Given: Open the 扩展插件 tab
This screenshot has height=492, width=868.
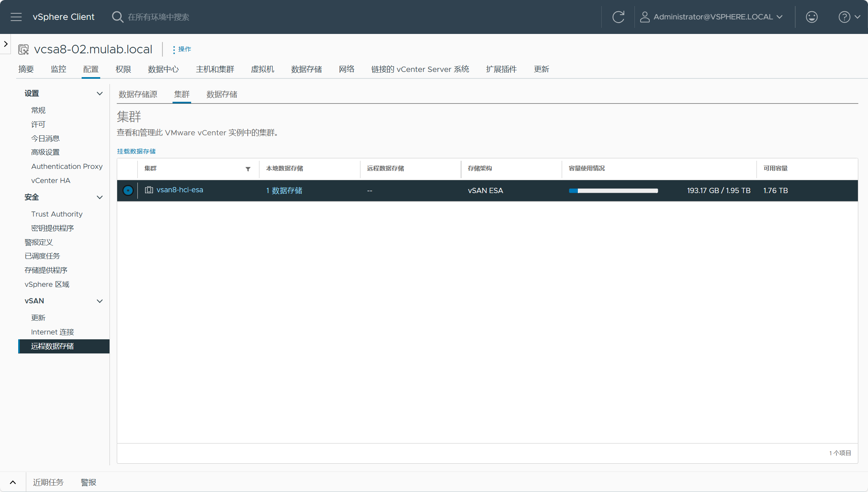Looking at the screenshot, I should 501,69.
